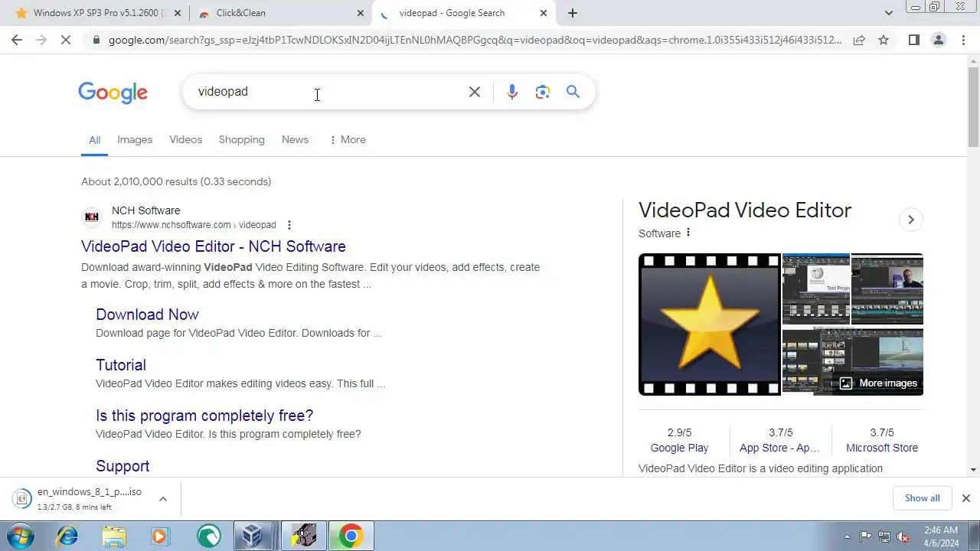Open VideoPad Video Editor - NCH Software link

point(214,246)
